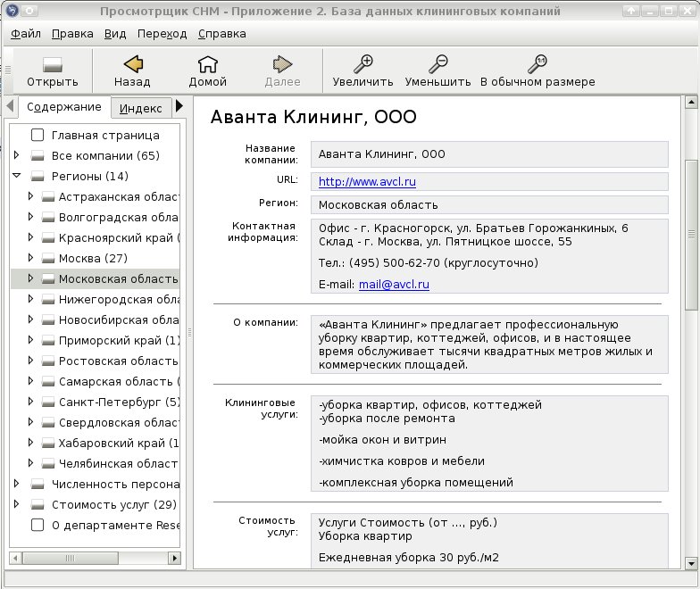Open the http://www.avcl.ru link

click(x=367, y=182)
